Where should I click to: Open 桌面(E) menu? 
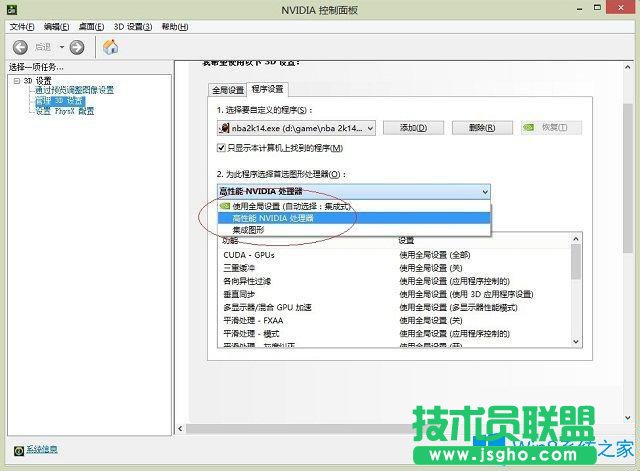tap(91, 27)
